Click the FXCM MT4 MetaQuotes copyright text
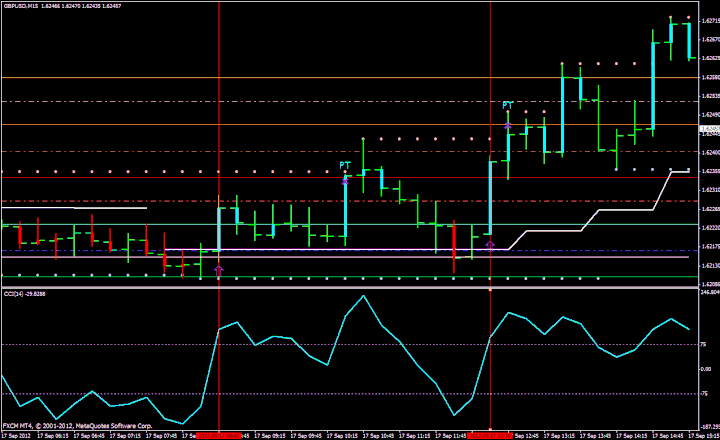The image size is (720, 440). [x=78, y=425]
